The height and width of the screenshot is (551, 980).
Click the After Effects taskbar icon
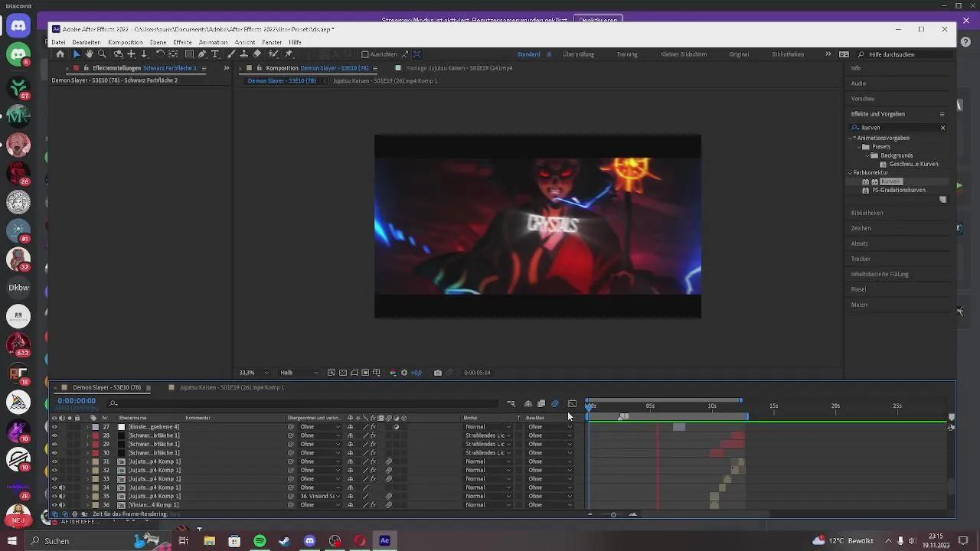(x=384, y=541)
